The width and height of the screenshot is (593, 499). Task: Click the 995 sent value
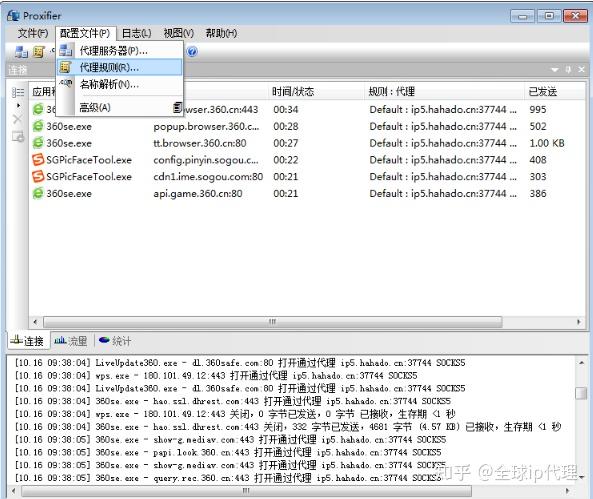tap(538, 110)
